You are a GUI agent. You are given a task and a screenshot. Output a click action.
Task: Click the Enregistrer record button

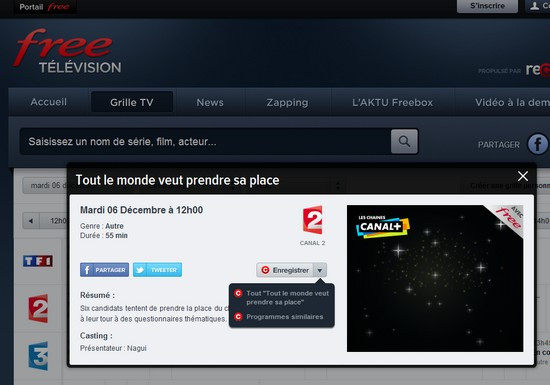pos(285,270)
